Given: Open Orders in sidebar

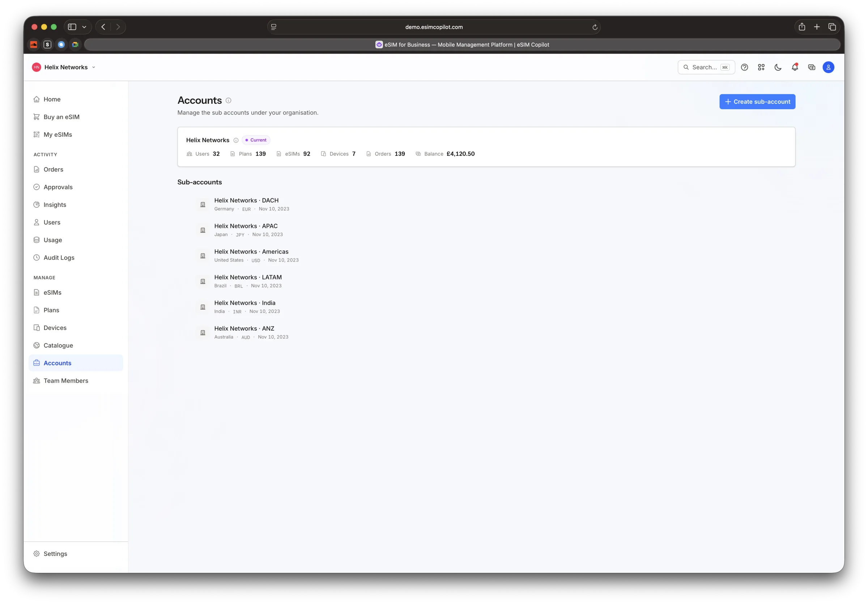Looking at the screenshot, I should tap(76, 169).
